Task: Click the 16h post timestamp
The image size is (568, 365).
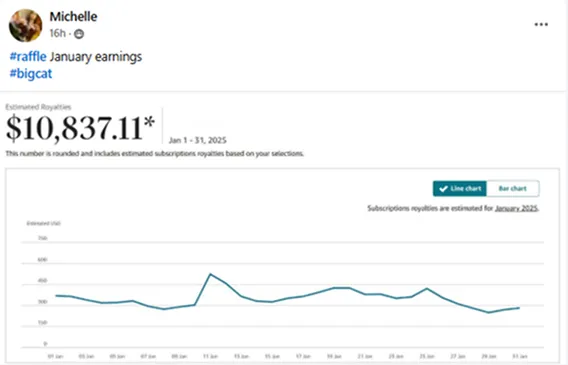Action: point(58,33)
